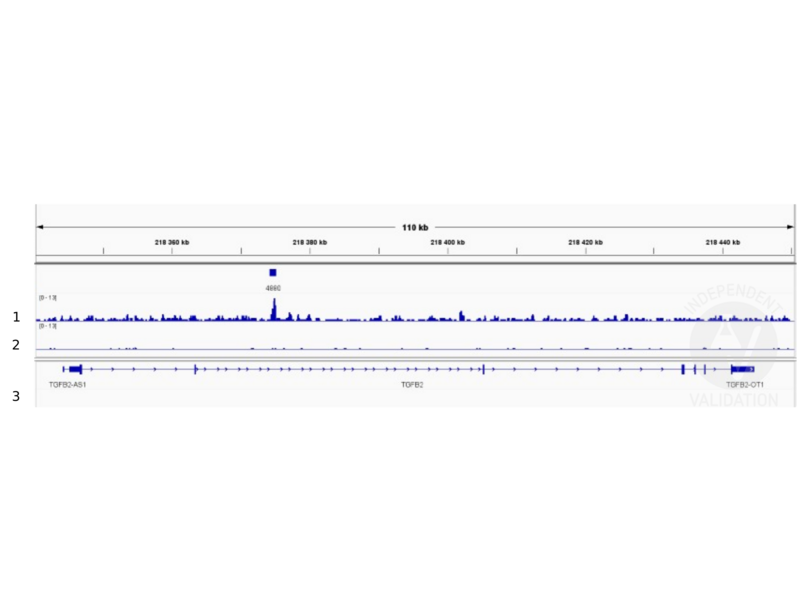Click the 218 420 kb ruler tick label
The height and width of the screenshot is (610, 810).
click(x=585, y=242)
